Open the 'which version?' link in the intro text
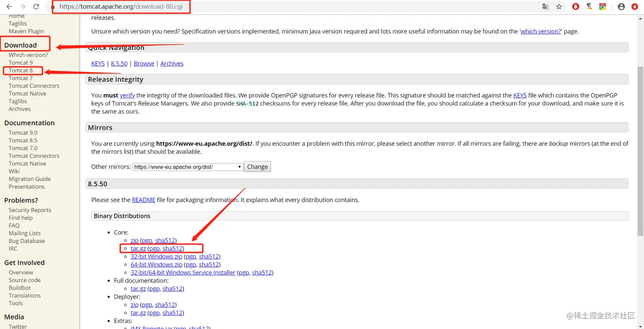The width and height of the screenshot is (644, 329). point(541,31)
